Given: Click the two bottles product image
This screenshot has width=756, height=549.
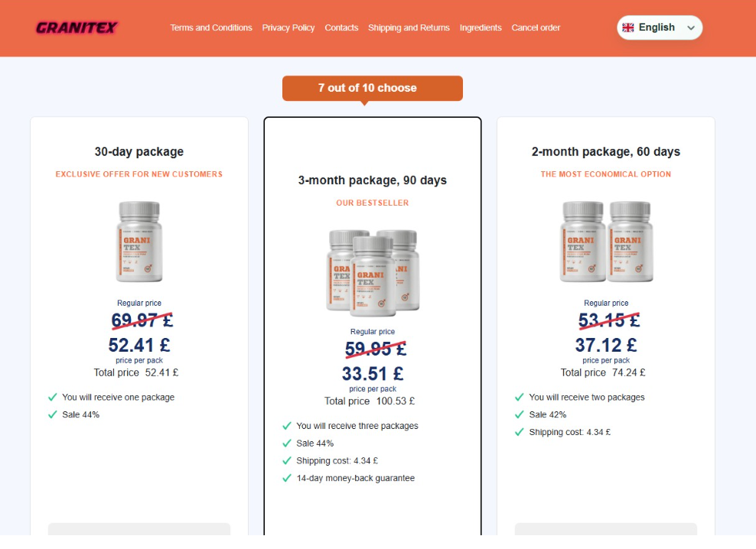Looking at the screenshot, I should 606,242.
